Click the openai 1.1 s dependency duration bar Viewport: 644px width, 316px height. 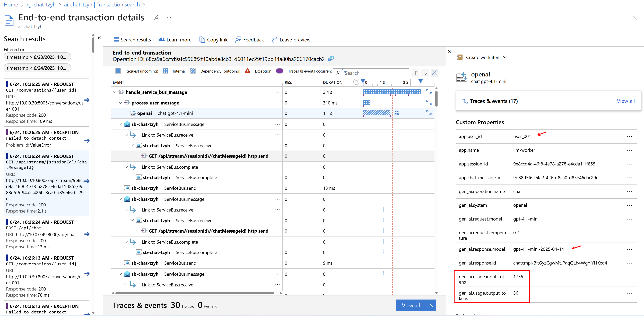(x=377, y=113)
